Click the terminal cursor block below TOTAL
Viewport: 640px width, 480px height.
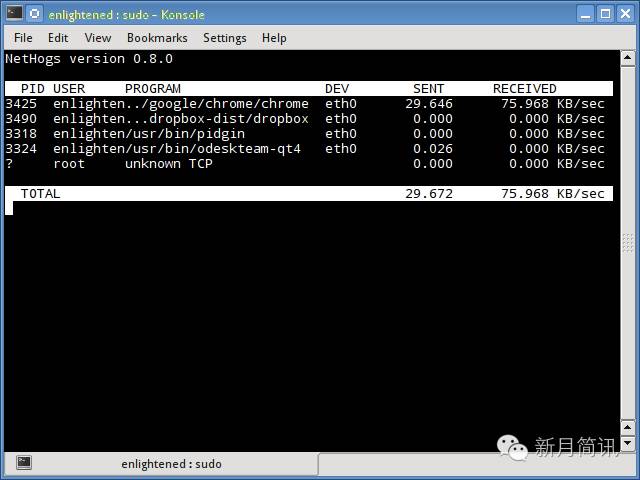click(9, 208)
